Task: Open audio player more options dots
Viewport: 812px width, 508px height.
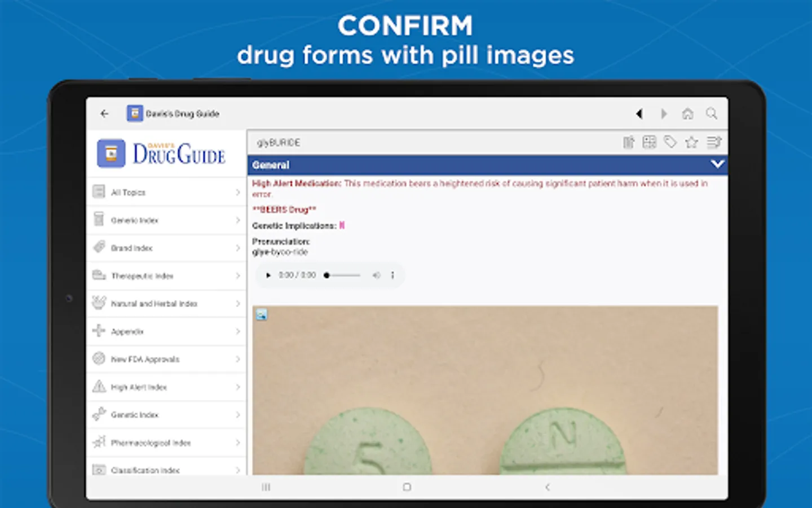Action: click(393, 275)
